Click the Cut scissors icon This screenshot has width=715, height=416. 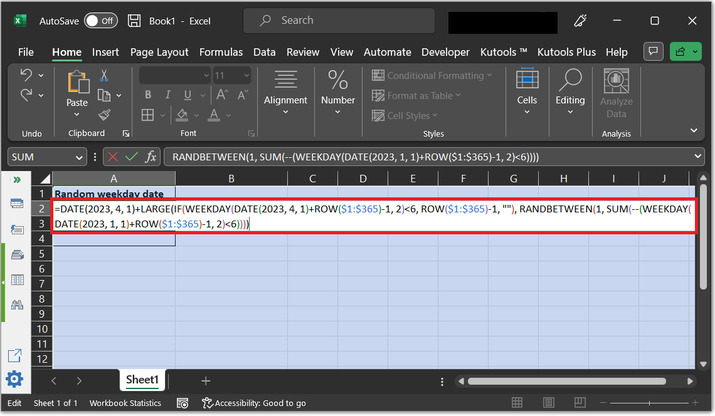tap(104, 75)
